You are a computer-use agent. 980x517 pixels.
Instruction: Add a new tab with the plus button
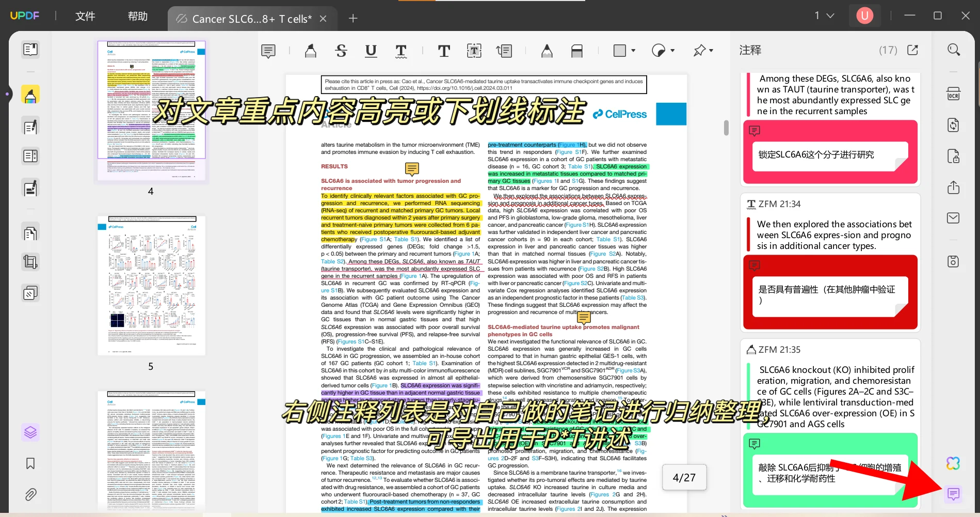point(353,19)
